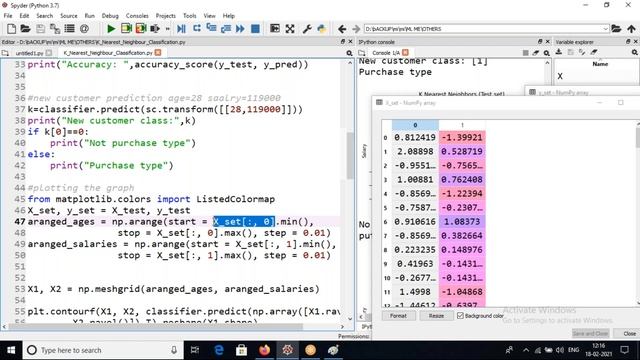Image resolution: width=640 pixels, height=360 pixels.
Task: Click the Step return debug icon
Action: 226,29
